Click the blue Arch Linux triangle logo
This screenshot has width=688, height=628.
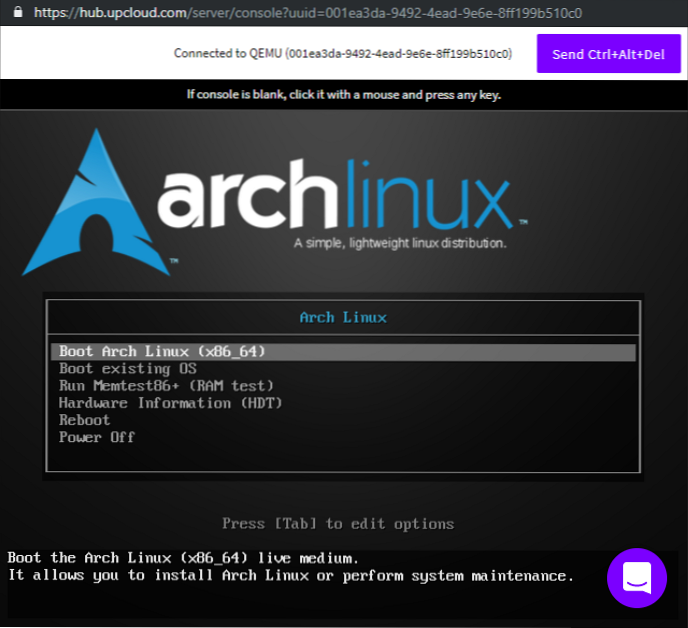tap(101, 203)
